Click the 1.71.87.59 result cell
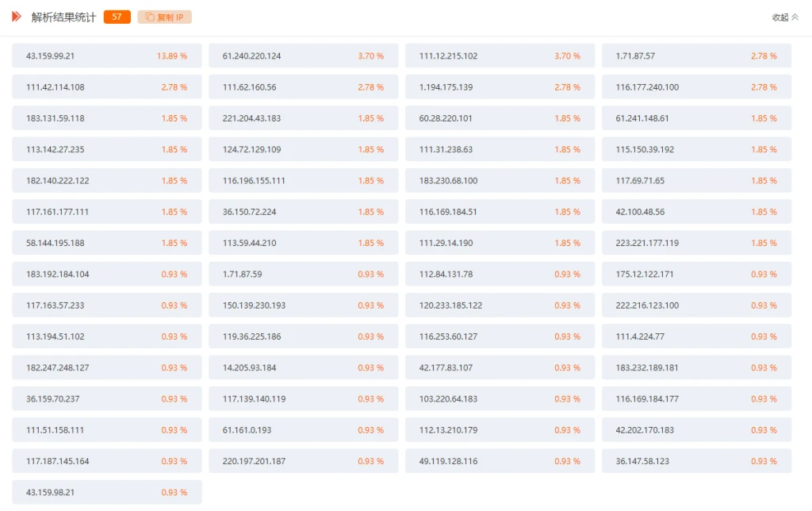 pyautogui.click(x=242, y=275)
